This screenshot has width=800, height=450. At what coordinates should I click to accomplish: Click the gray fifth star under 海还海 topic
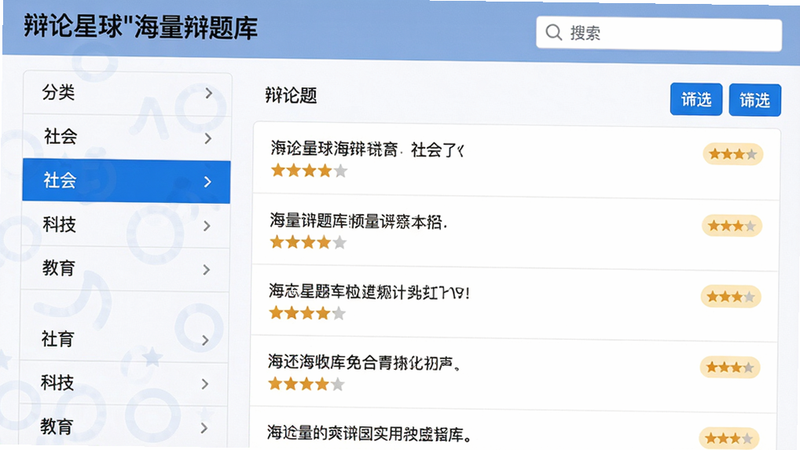pyautogui.click(x=337, y=384)
